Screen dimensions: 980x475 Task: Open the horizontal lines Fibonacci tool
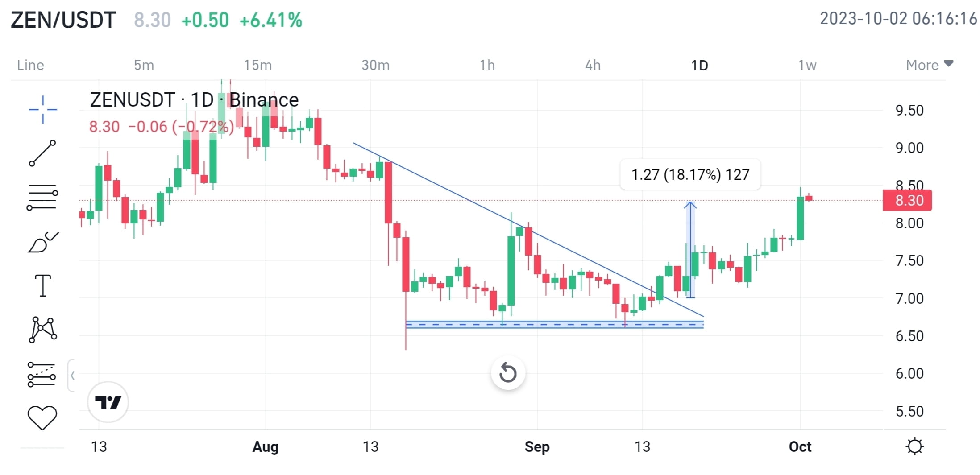click(42, 197)
